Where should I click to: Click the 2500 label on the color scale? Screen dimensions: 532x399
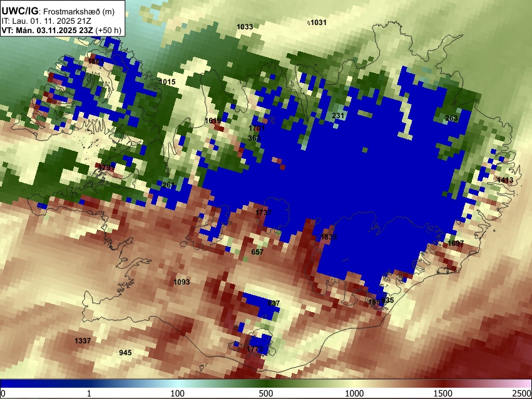522,393
